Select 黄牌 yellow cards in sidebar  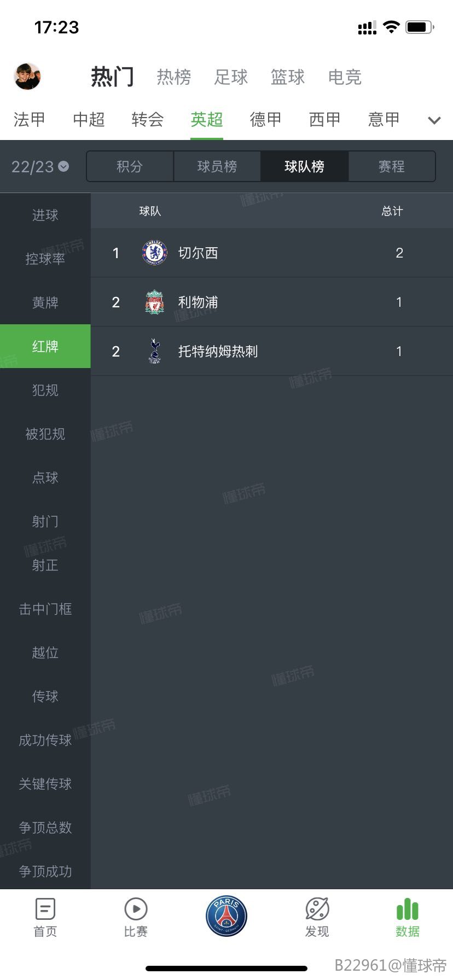point(45,302)
